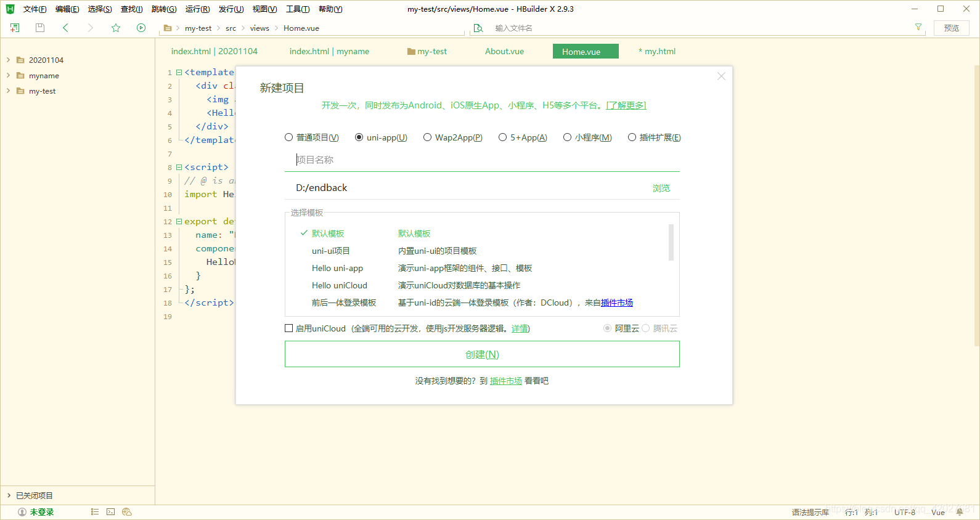Select the 默认模板 template row

coord(482,234)
